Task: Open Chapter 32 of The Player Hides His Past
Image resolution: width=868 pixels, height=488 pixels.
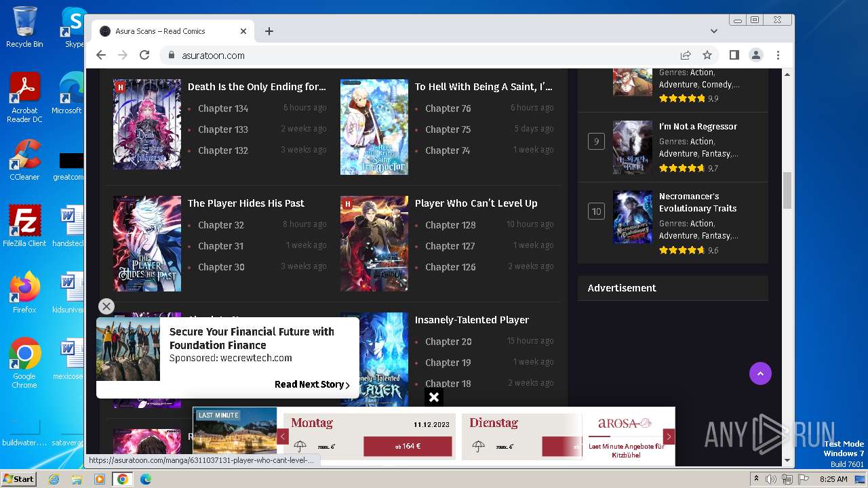Action: [x=221, y=225]
